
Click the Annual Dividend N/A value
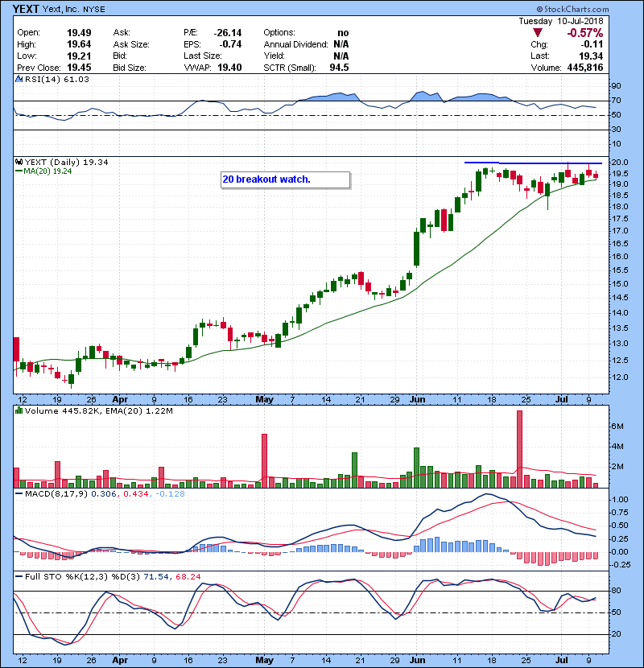341,44
